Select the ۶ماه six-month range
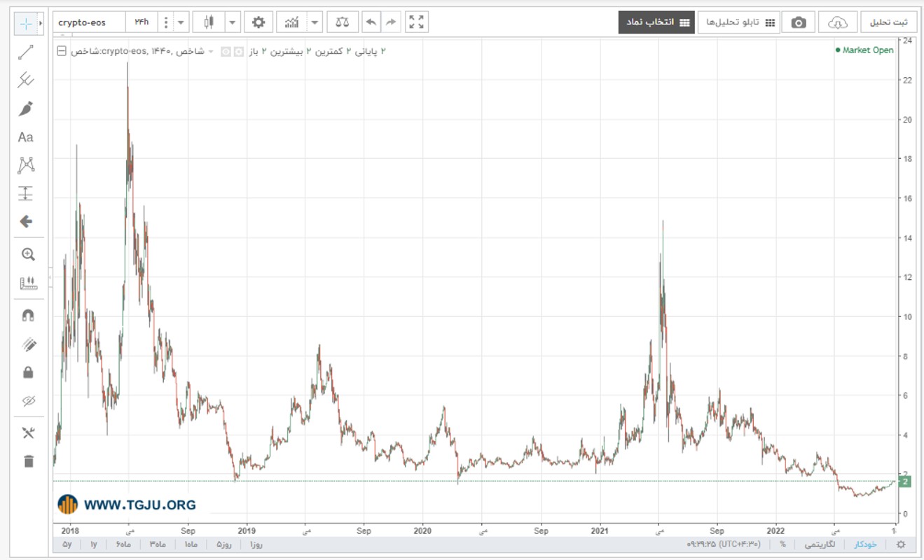924x560 pixels. (123, 545)
